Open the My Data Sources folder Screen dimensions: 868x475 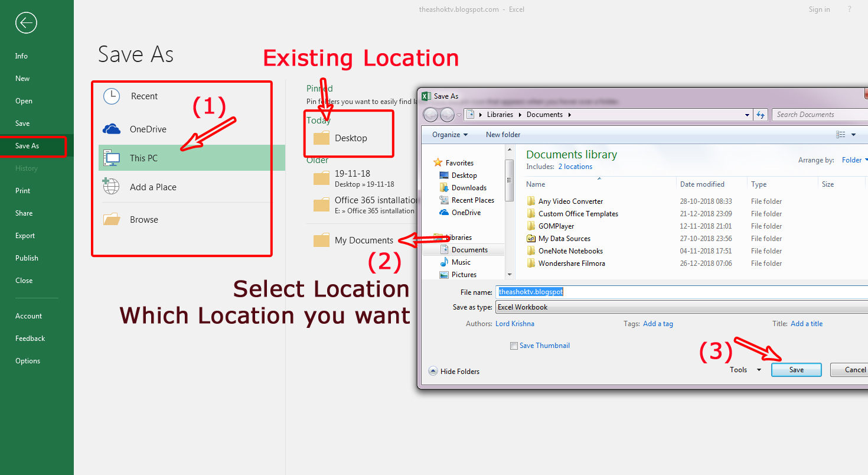pos(558,239)
